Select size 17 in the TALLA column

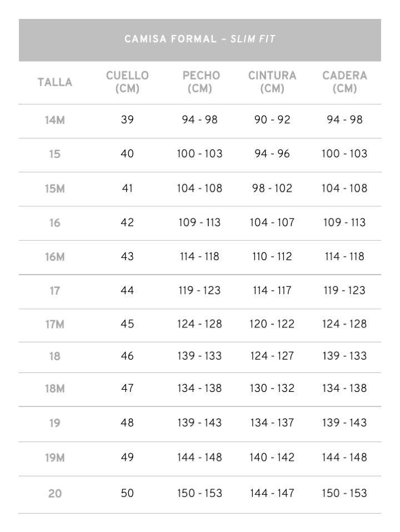click(55, 291)
